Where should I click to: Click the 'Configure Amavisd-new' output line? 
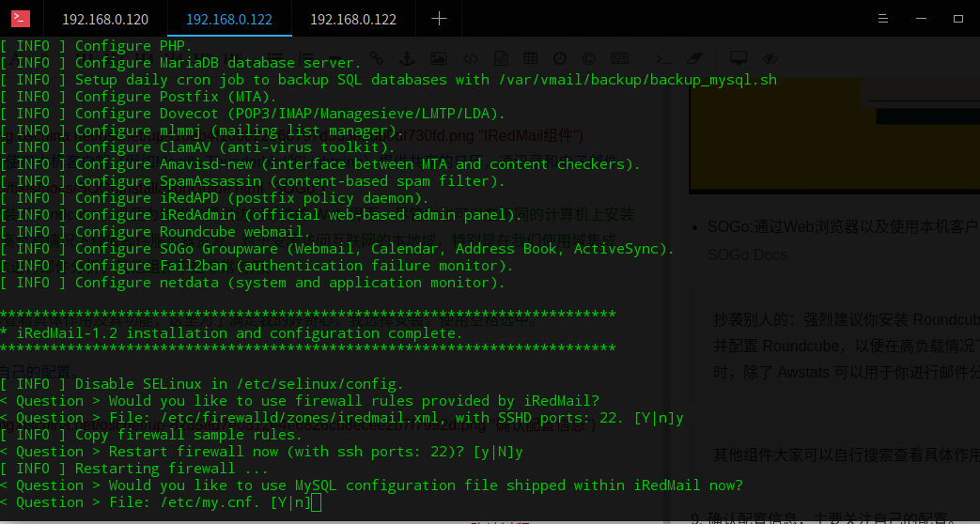[x=320, y=163]
